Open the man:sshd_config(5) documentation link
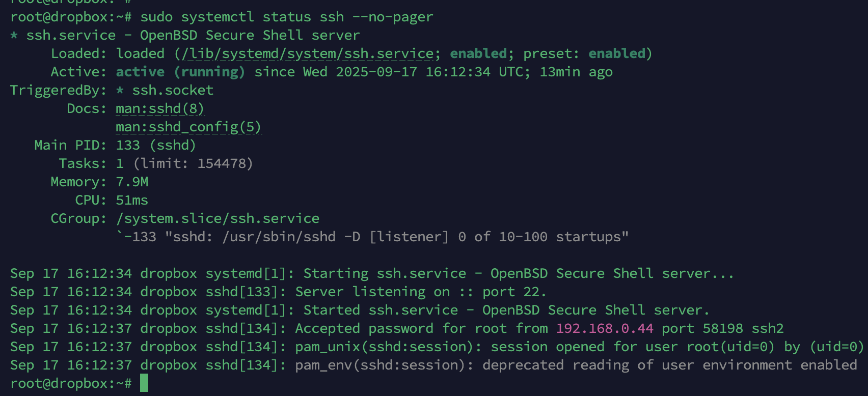 188,127
